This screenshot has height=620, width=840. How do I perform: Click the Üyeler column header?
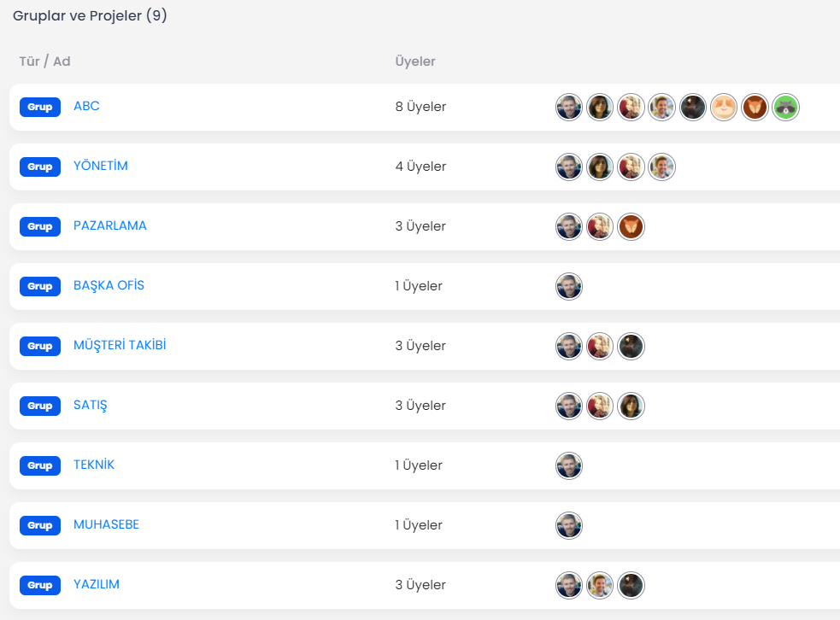[x=415, y=61]
